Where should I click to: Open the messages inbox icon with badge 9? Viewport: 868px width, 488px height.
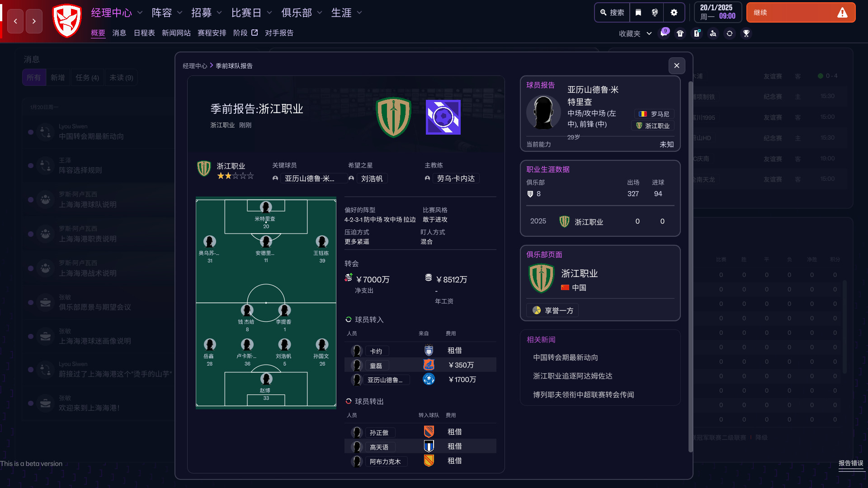click(664, 33)
